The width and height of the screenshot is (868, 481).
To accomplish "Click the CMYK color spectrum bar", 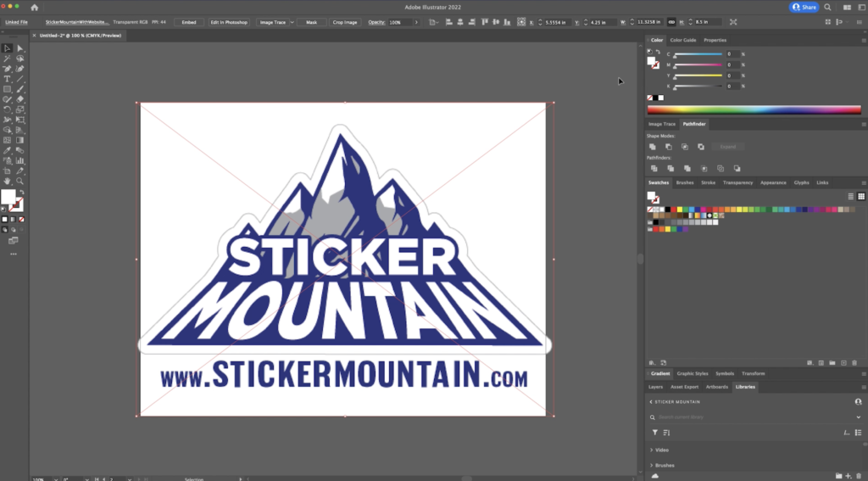I will coord(754,109).
